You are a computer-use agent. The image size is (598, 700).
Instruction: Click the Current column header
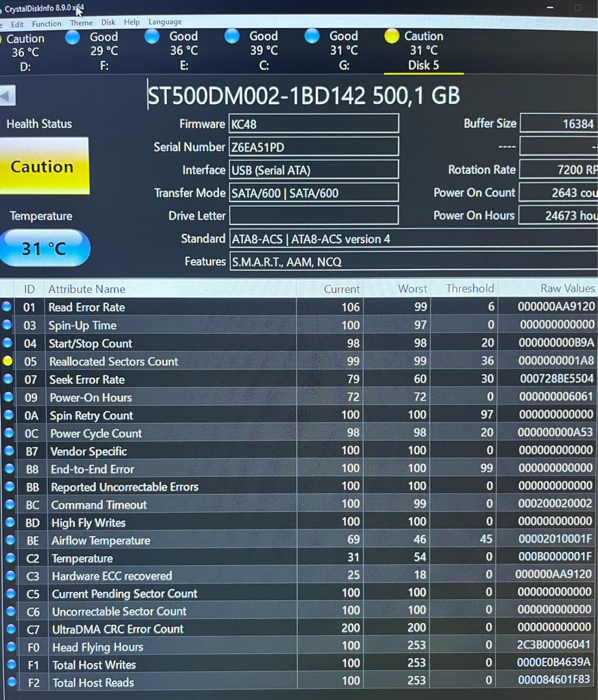(x=341, y=289)
